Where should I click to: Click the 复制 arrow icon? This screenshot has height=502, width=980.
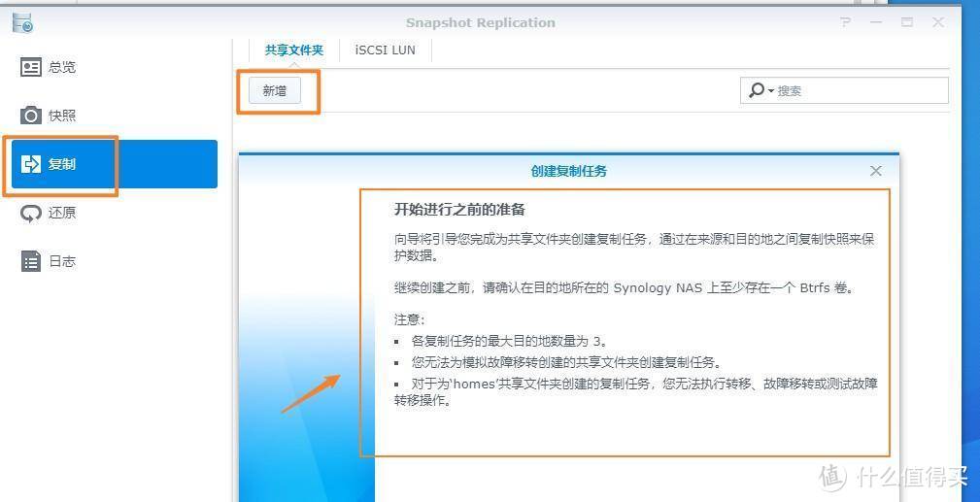tap(31, 164)
